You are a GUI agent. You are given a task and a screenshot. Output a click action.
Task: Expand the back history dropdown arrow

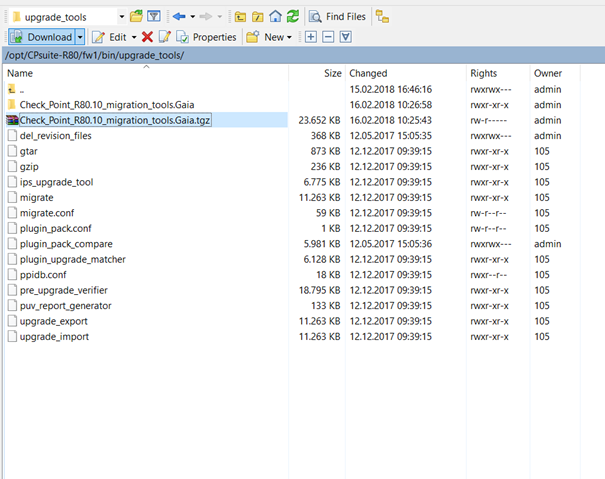[193, 17]
